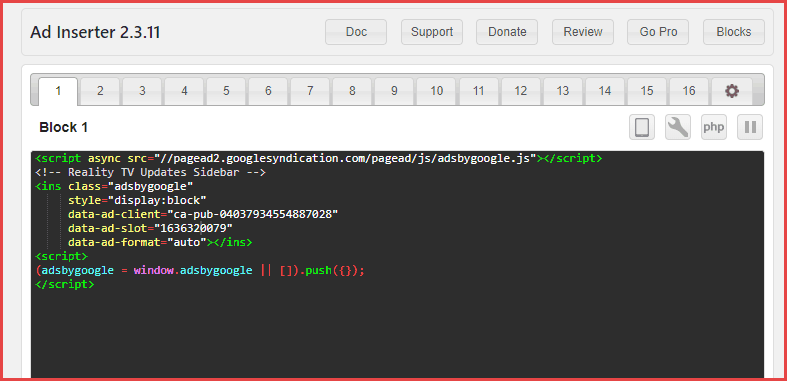787x381 pixels.
Task: Switch to block tab 10
Action: [437, 91]
